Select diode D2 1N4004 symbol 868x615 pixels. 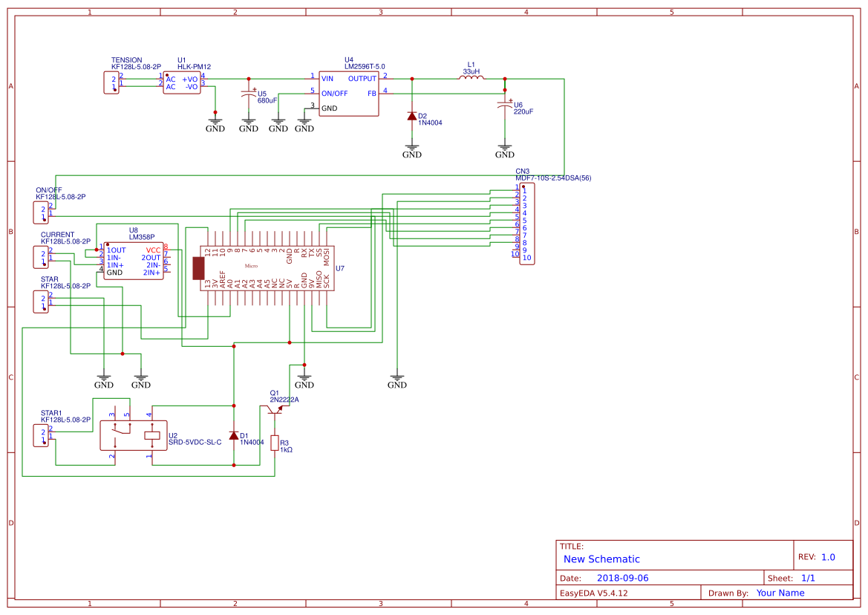tap(412, 116)
